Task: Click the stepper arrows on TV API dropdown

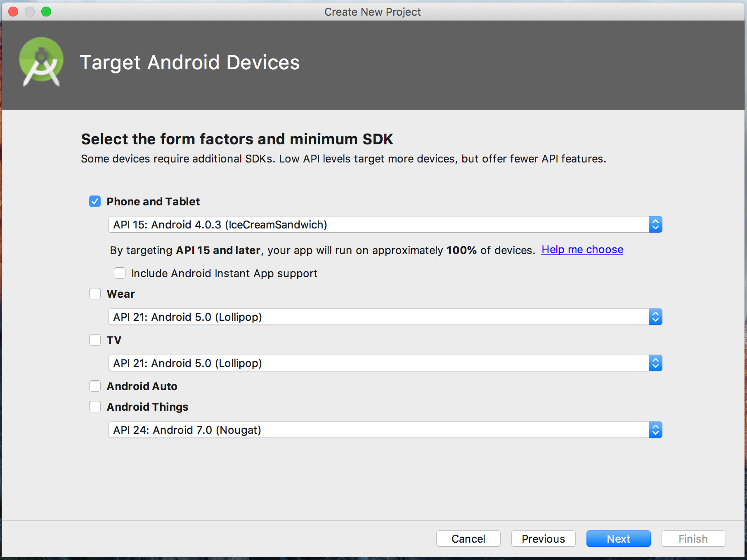Action: 655,363
